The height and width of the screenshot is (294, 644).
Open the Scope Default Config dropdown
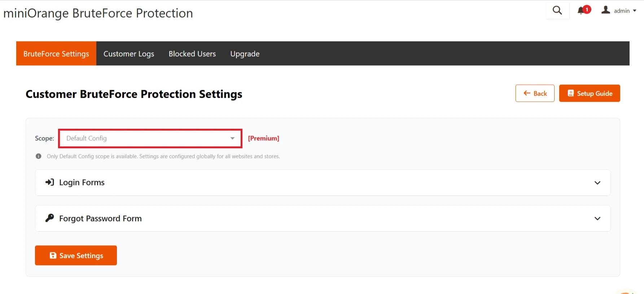[150, 139]
